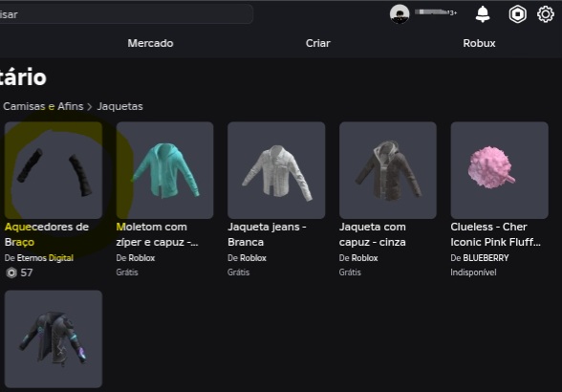Click the pink Clueless Cher fluff thumbnail
This screenshot has width=562, height=392.
tap(499, 170)
